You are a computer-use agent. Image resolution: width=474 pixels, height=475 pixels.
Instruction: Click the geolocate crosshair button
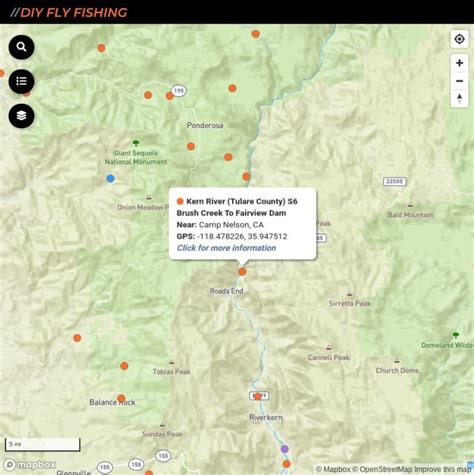click(x=459, y=39)
